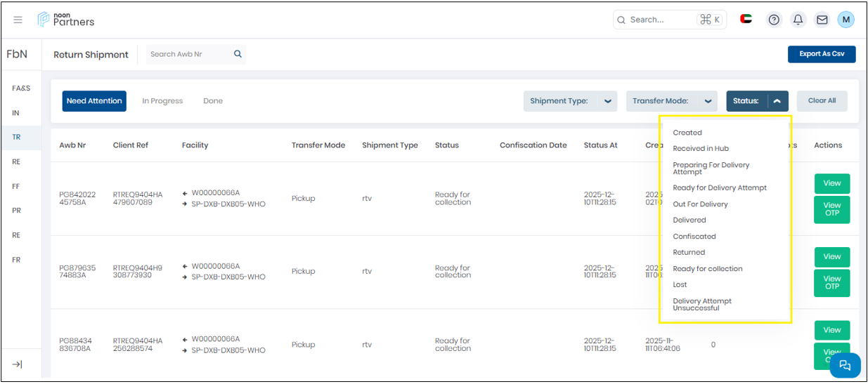Click the Search Awb Nr field

click(x=188, y=54)
